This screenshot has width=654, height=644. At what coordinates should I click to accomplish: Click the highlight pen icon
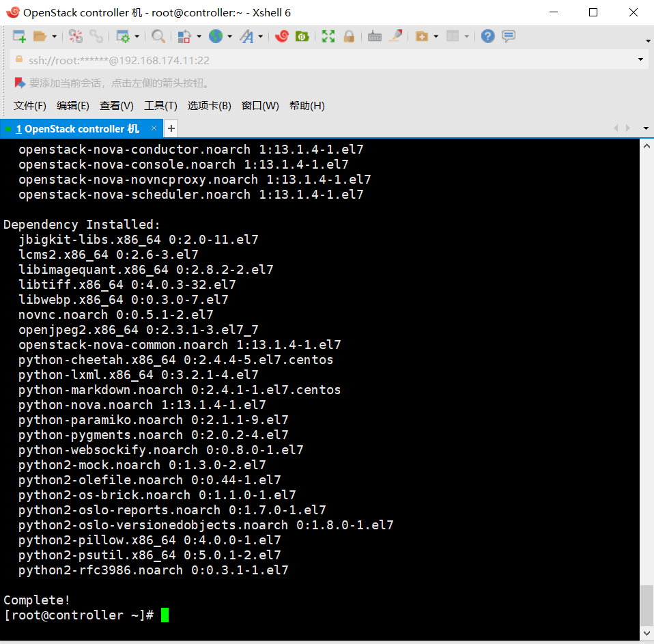click(395, 36)
